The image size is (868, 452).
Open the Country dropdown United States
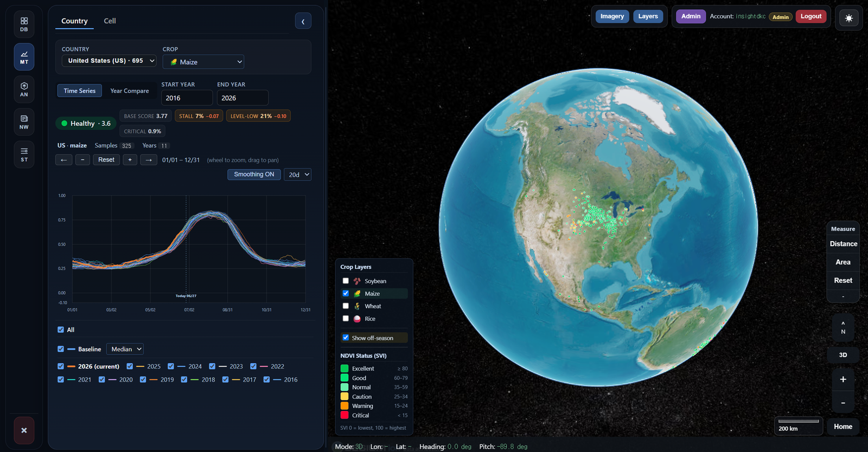109,61
